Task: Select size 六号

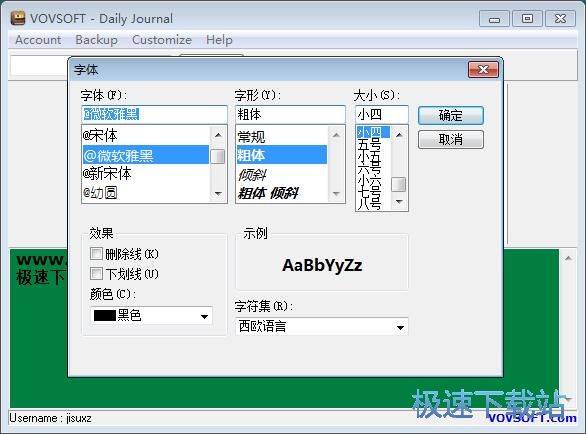Action: [x=373, y=168]
